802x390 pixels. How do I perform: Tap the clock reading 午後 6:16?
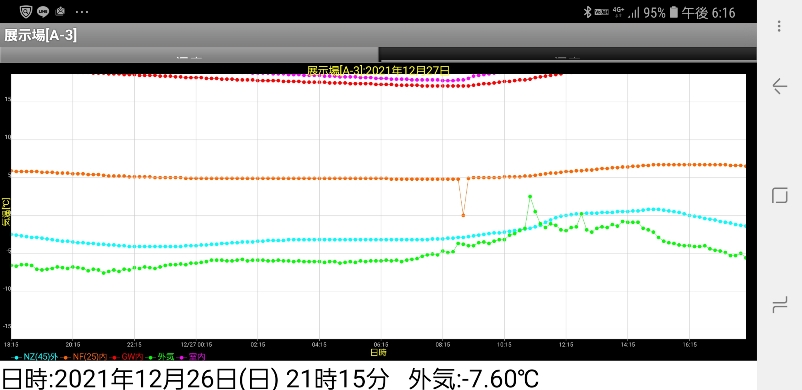[708, 13]
